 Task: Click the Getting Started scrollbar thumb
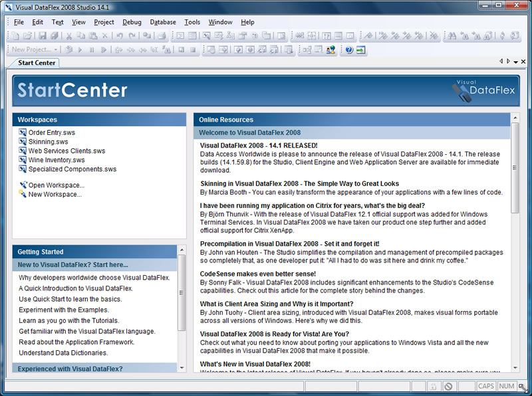tap(182, 292)
